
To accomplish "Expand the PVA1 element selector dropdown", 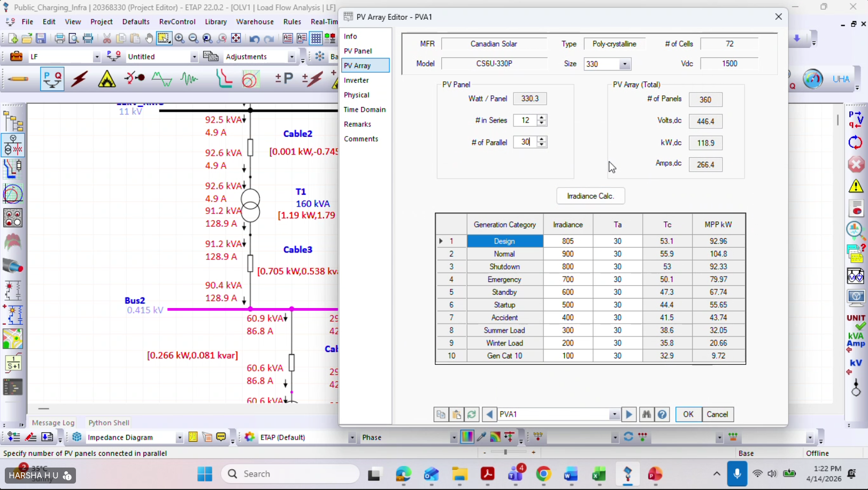I will click(614, 415).
